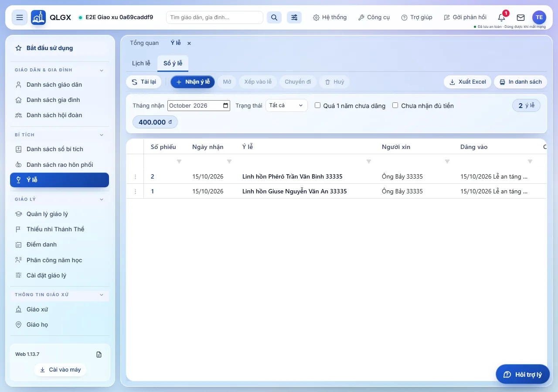Viewport: 558px width, 392px height.
Task: Open the notifications bell
Action: [x=502, y=17]
